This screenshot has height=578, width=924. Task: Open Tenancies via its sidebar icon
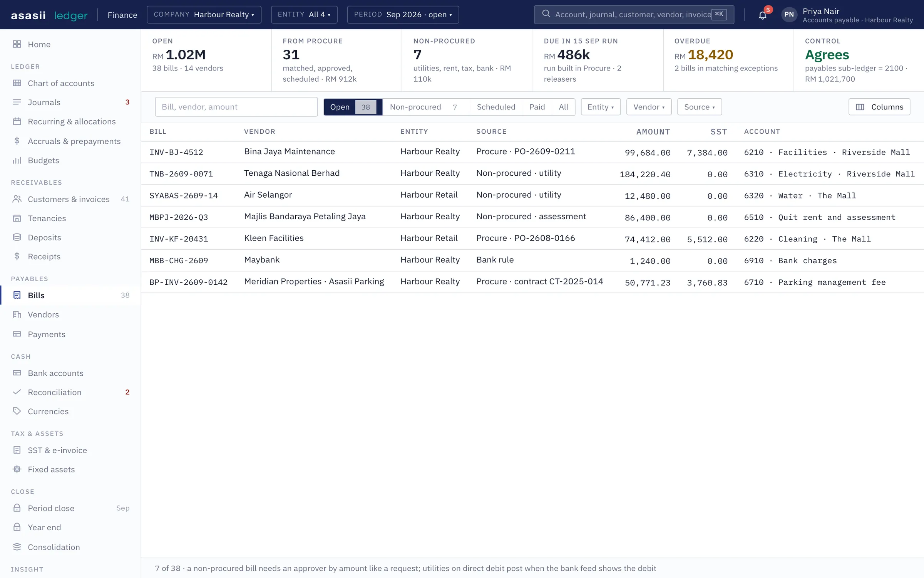coord(17,218)
